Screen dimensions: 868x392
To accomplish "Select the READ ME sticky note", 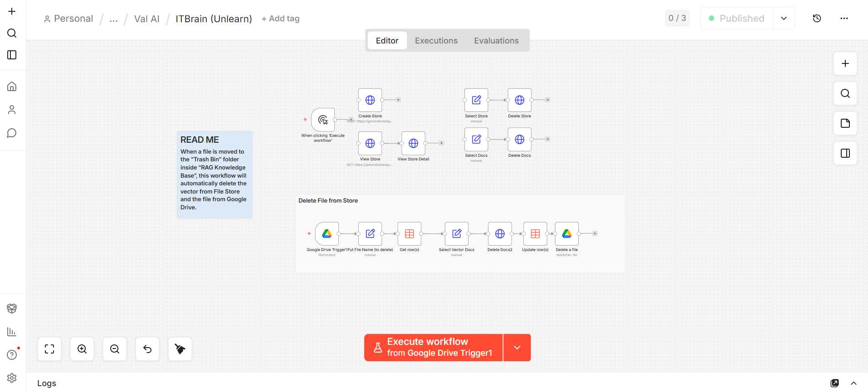I will pyautogui.click(x=215, y=174).
